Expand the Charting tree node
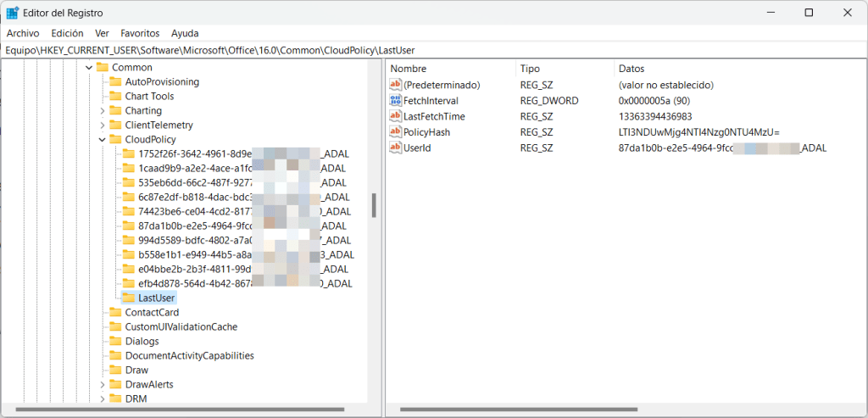This screenshot has height=418, width=868. coord(103,111)
